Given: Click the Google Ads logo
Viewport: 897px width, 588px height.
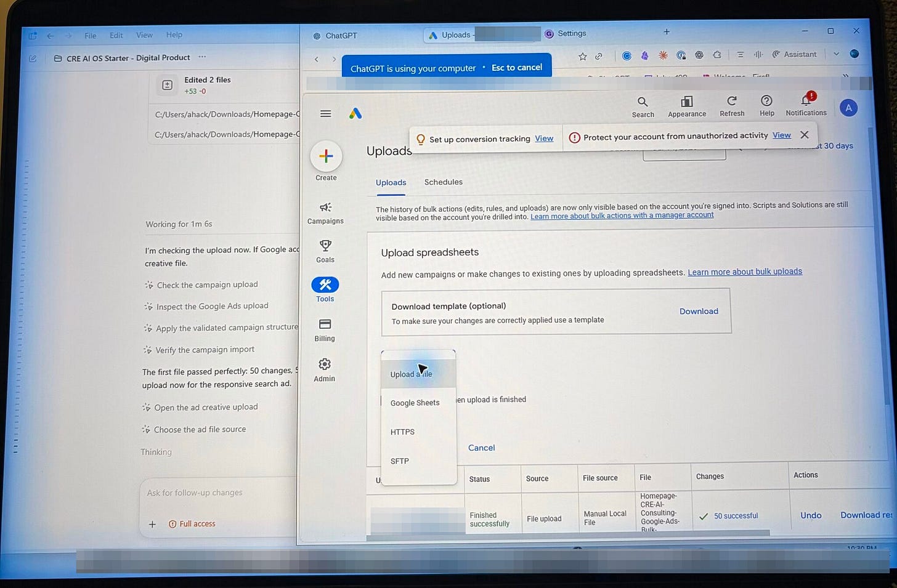Looking at the screenshot, I should 355,113.
